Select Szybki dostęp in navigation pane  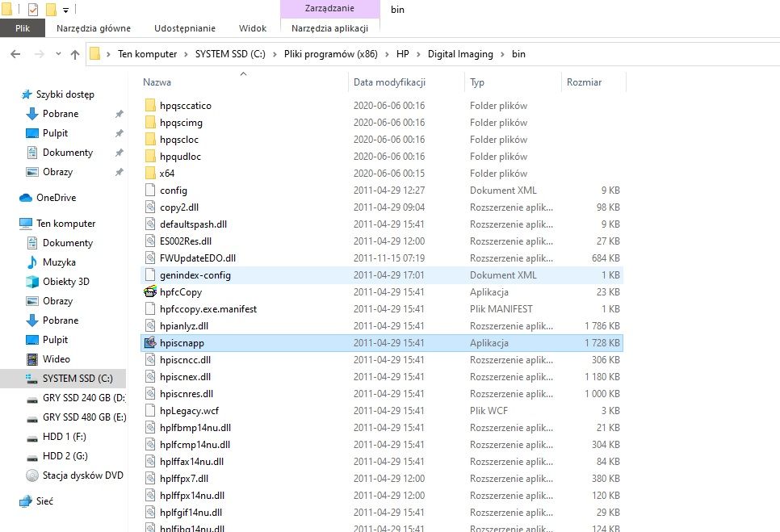click(65, 94)
